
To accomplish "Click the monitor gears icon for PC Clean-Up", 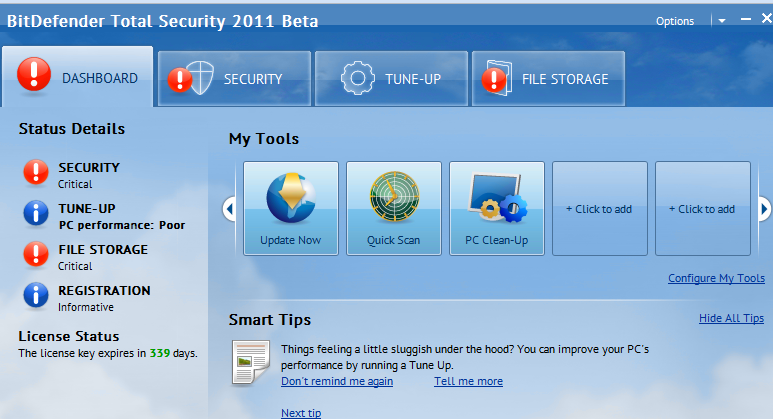I will click(497, 198).
